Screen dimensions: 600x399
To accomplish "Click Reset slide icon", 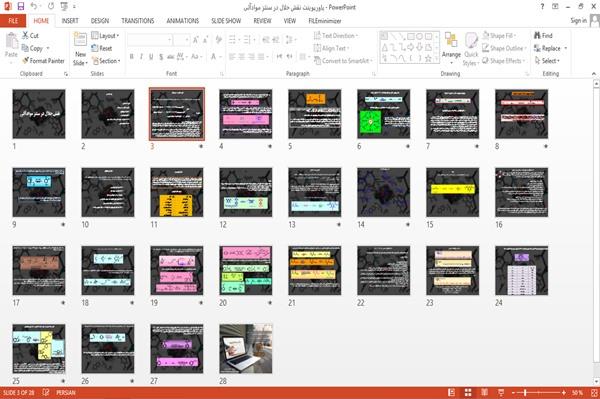I will [95, 48].
